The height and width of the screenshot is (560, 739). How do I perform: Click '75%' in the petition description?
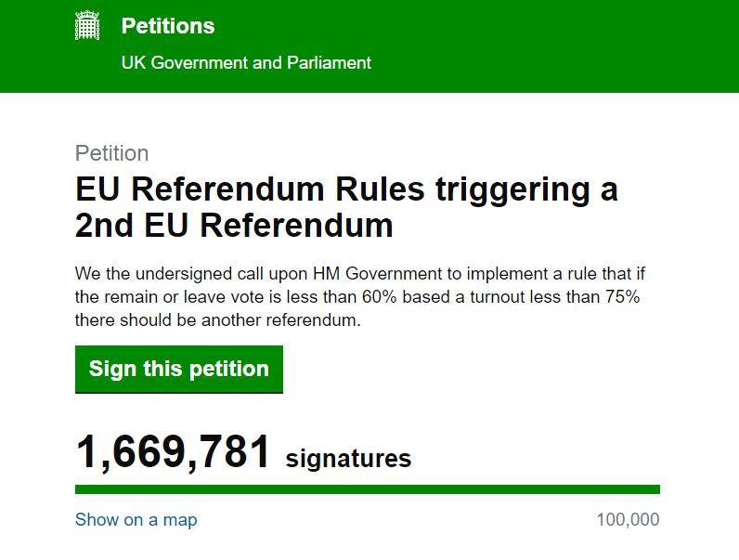tap(622, 297)
